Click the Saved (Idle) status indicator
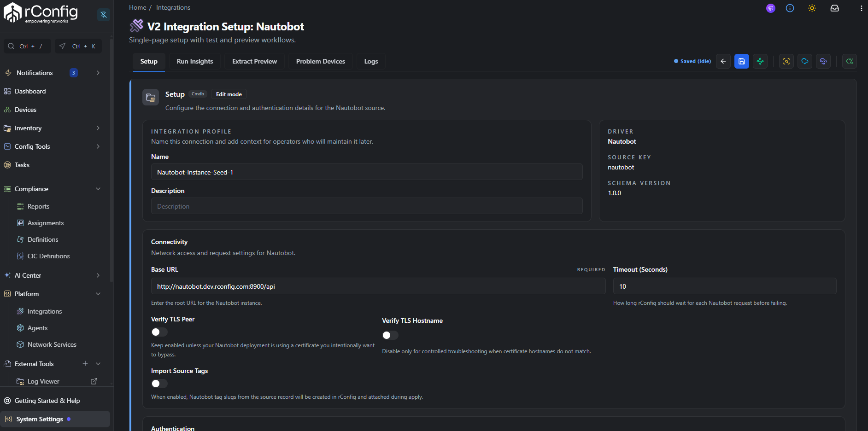Viewport: 868px width, 431px height. pyautogui.click(x=692, y=61)
